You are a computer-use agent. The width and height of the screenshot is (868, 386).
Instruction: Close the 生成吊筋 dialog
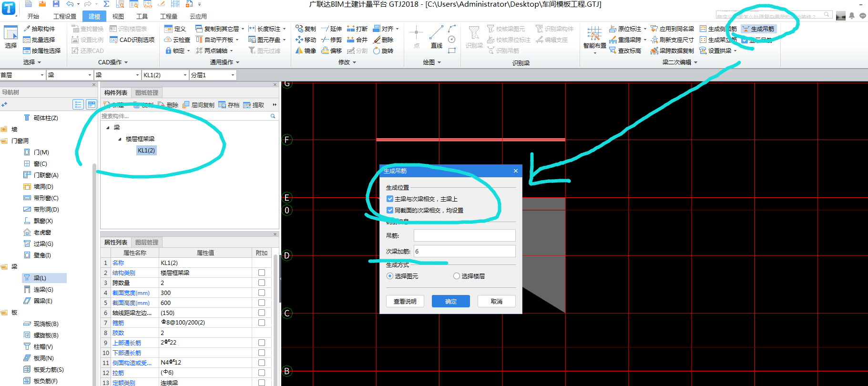point(516,171)
